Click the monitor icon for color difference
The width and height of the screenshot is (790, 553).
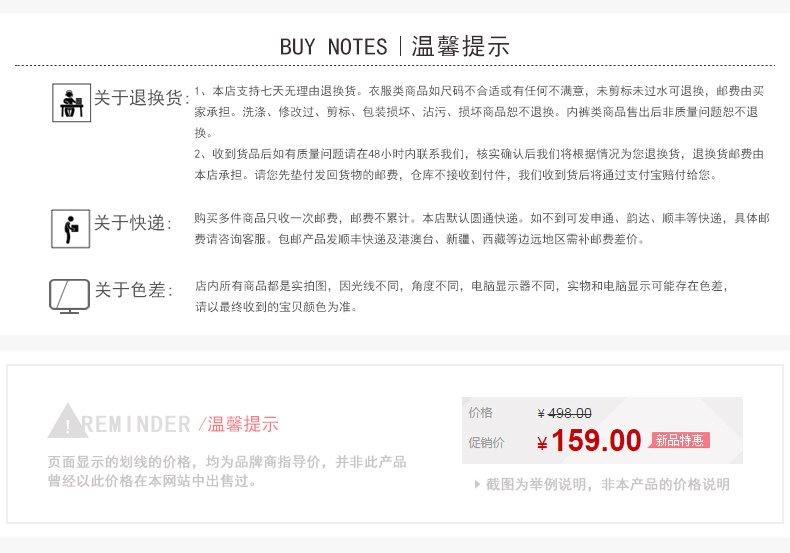[x=69, y=295]
